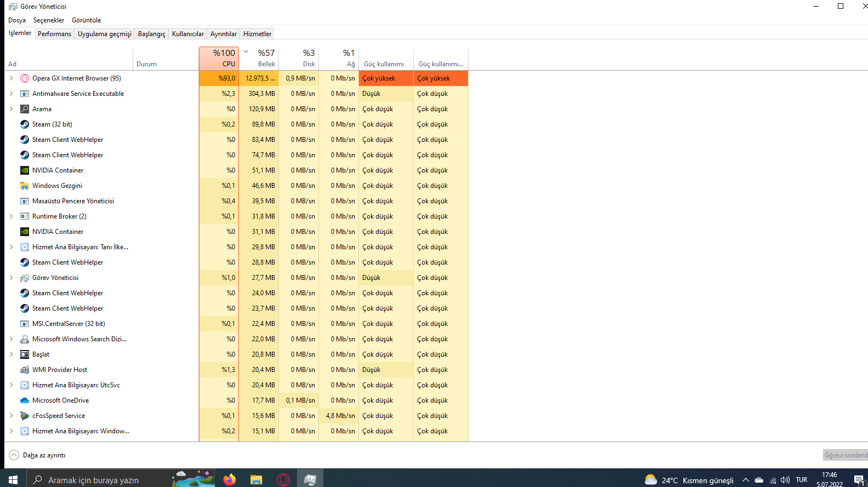Image resolution: width=868 pixels, height=487 pixels.
Task: Click the Steam (32 bit) process icon
Action: [25, 124]
